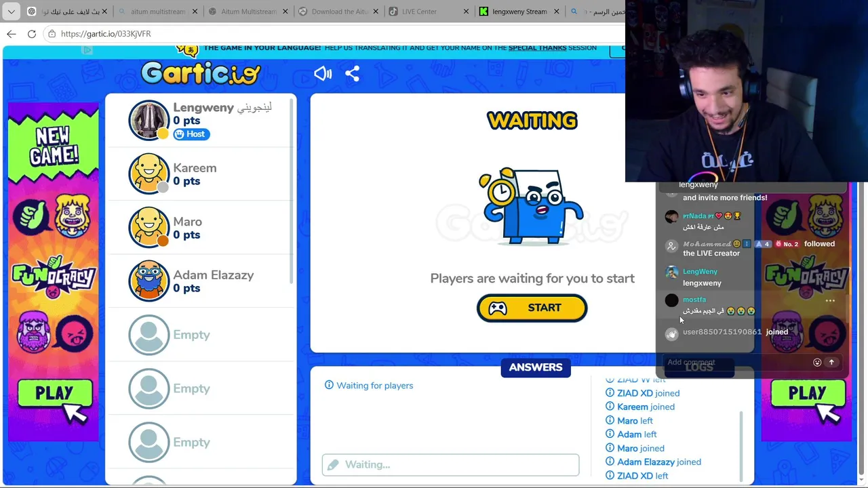Click the NEW GAME! ad heading on left
The width and height of the screenshot is (868, 488).
54,146
